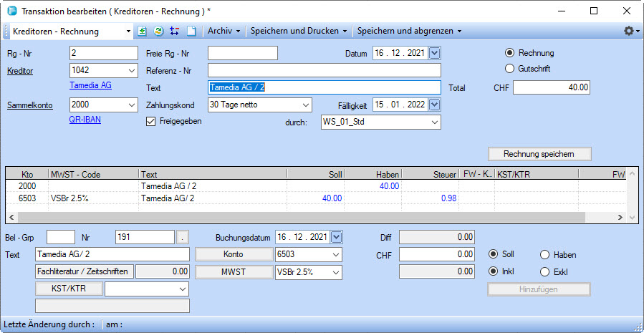
Task: Select the Haben radio button
Action: tap(544, 255)
